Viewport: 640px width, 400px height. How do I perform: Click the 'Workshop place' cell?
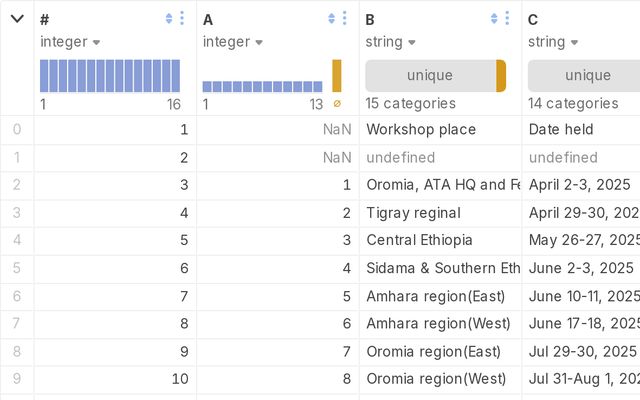click(421, 130)
